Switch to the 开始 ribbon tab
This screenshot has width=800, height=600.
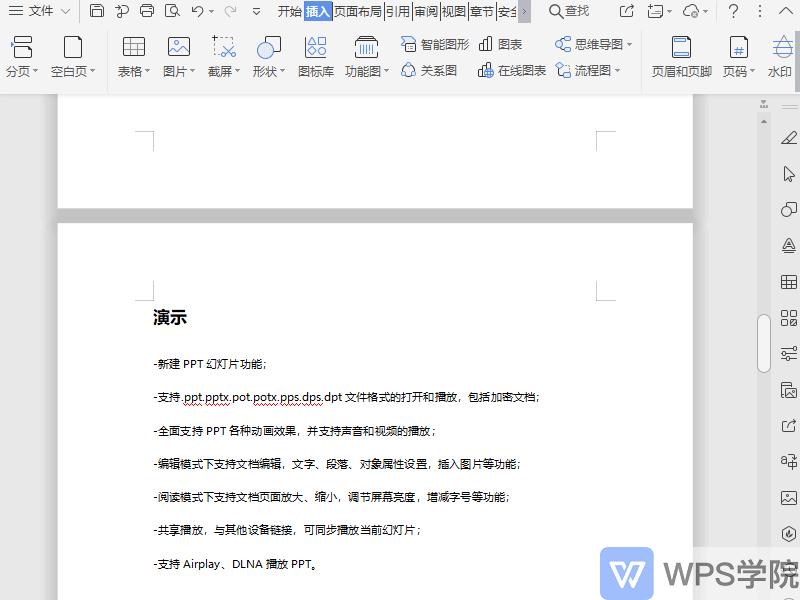click(289, 11)
